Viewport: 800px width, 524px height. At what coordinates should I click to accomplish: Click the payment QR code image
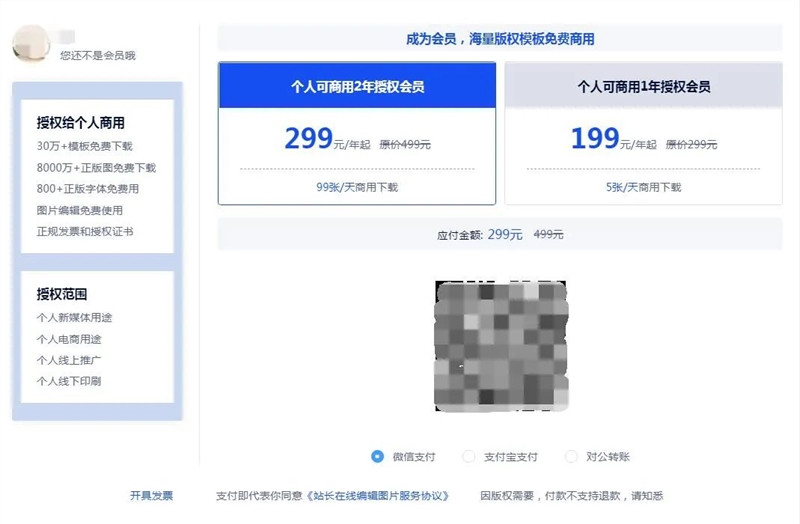pos(499,346)
